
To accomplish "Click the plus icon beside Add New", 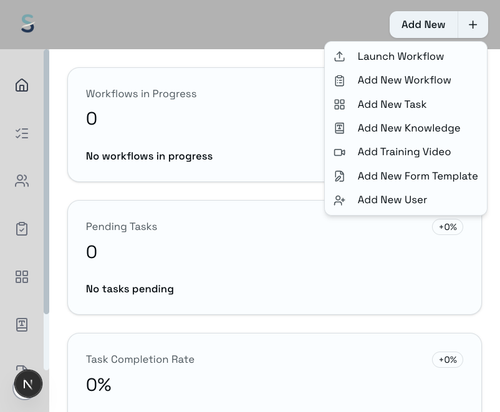I will 473,24.
